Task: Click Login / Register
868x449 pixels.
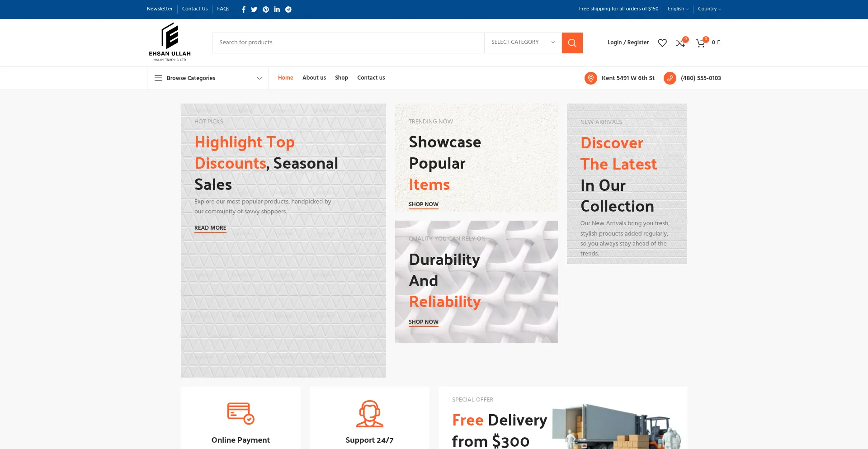Action: [628, 43]
